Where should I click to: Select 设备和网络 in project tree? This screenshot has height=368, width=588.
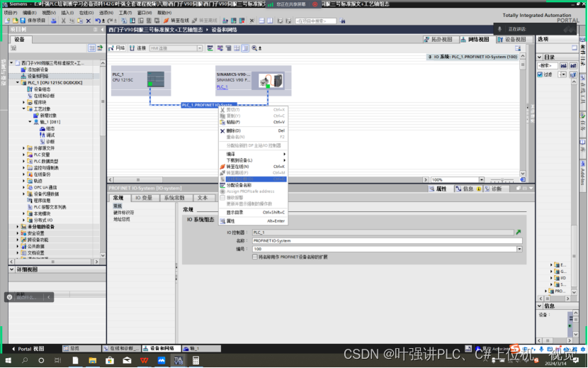point(38,76)
